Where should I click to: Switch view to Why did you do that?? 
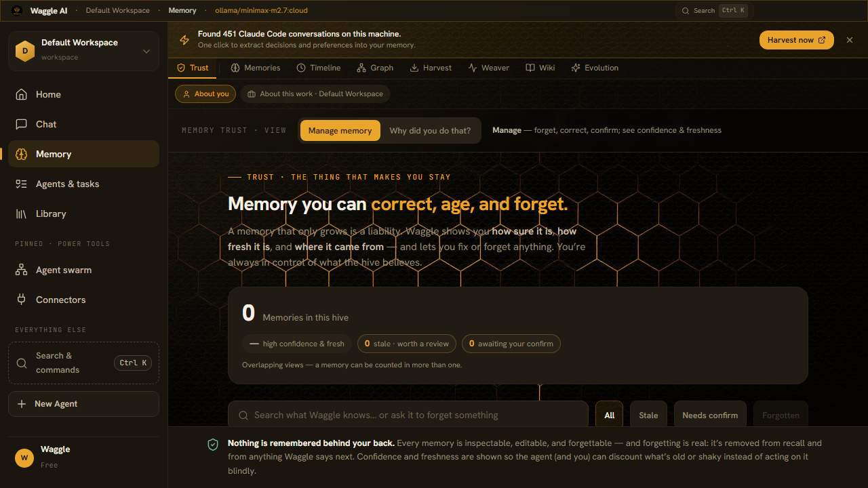point(430,131)
